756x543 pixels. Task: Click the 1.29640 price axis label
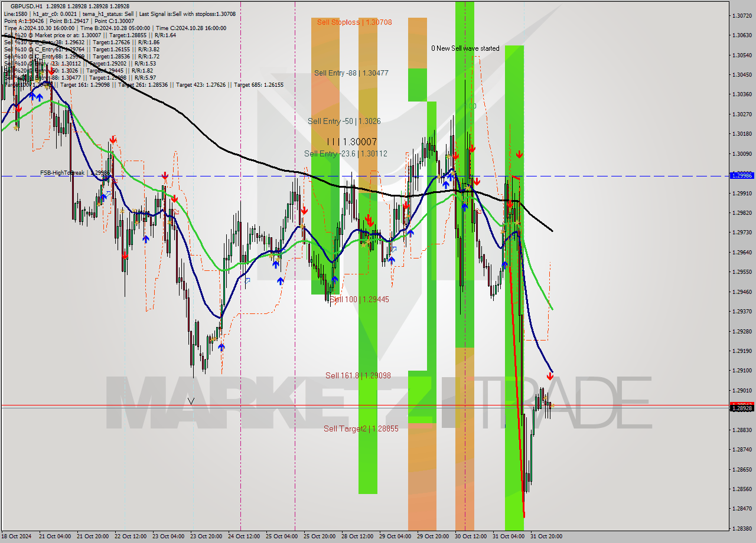click(742, 253)
